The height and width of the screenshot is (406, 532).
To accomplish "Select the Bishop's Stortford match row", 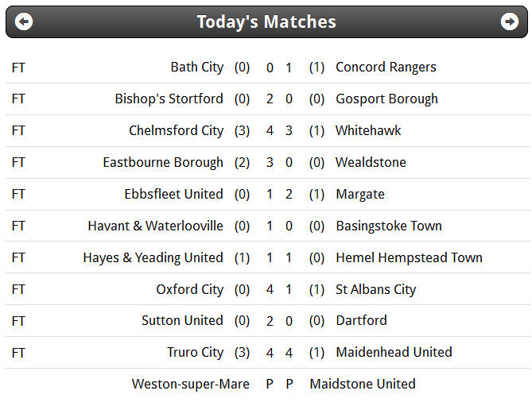I will pyautogui.click(x=268, y=99).
